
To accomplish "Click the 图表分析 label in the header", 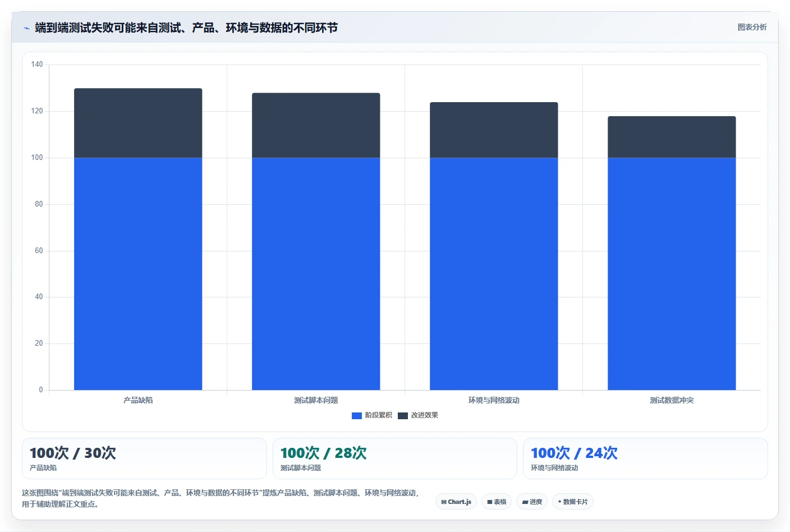I will coord(752,27).
